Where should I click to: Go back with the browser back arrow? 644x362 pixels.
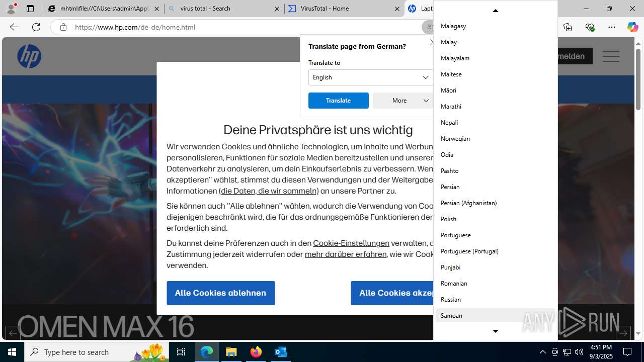point(14,27)
